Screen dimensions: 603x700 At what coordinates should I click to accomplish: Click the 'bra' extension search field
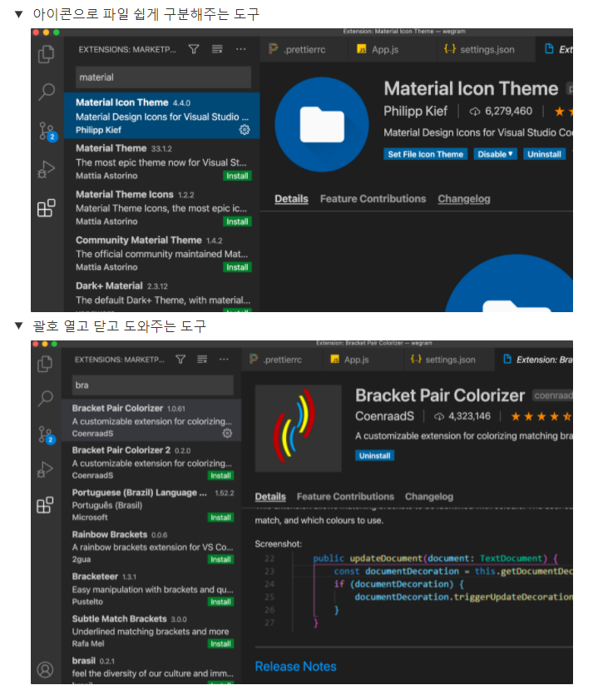(x=152, y=385)
